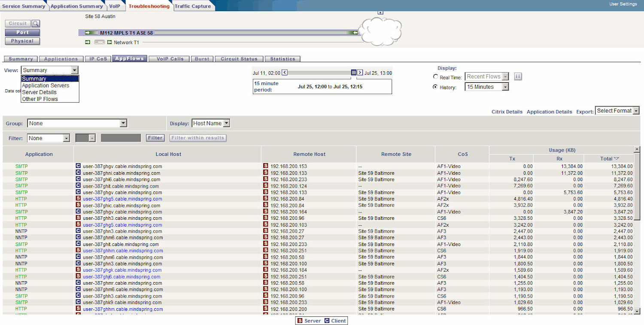Open the Traffic Capture tab
The image size is (644, 325).
coord(193,6)
